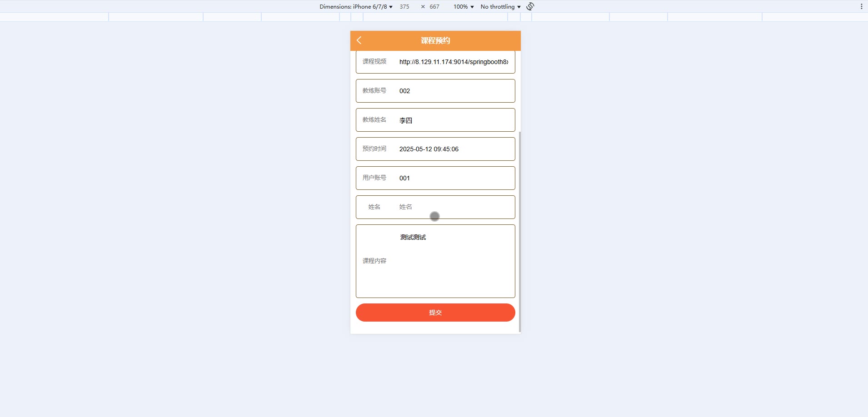Click the 课程内容 text area
Image resolution: width=868 pixels, height=417 pixels.
coord(454,261)
